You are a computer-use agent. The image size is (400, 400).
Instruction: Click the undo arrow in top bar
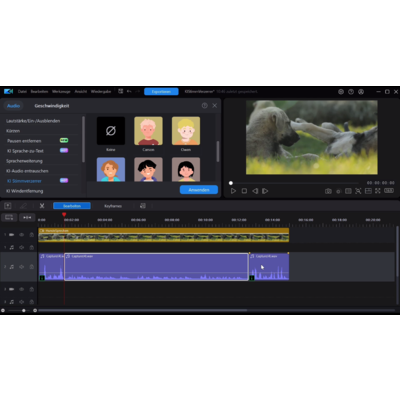pos(129,91)
